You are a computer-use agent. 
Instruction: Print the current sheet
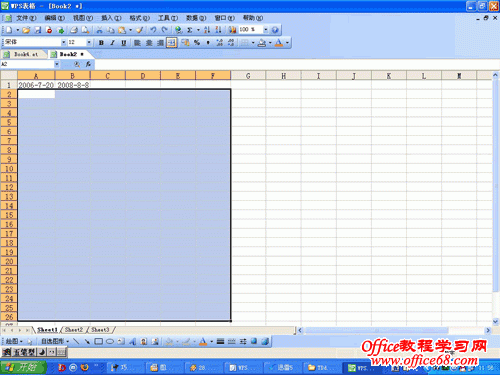click(x=74, y=30)
